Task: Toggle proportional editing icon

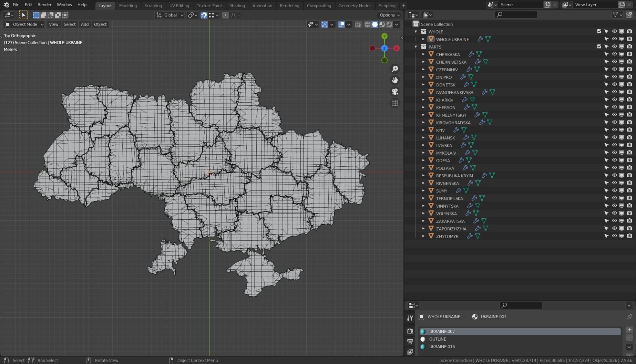Action: pyautogui.click(x=225, y=15)
